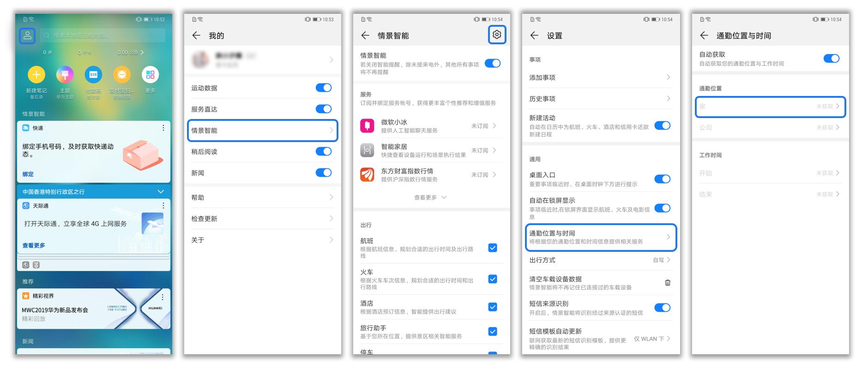Open settings gear on 情景智能 screen
868x369 pixels.
tap(497, 35)
